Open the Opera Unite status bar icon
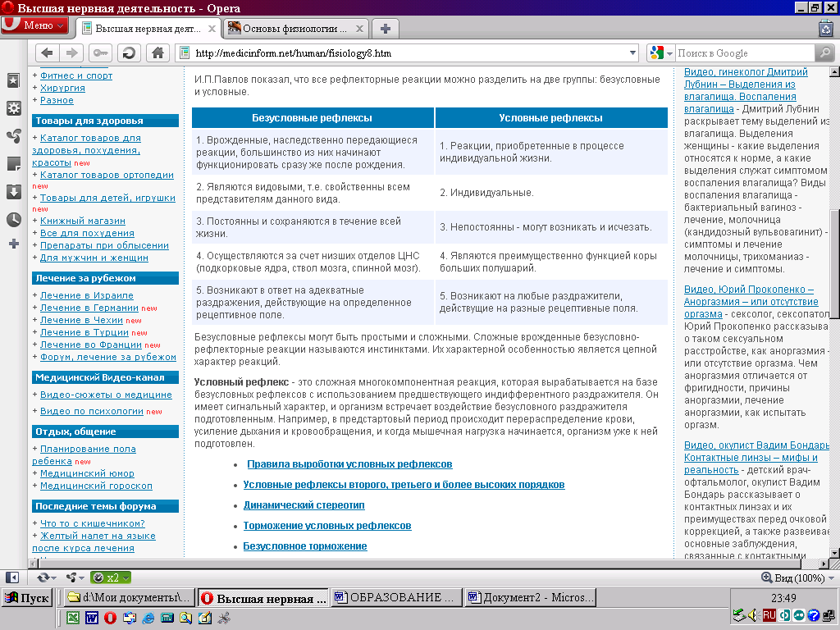This screenshot has width=840, height=630. click(x=71, y=577)
